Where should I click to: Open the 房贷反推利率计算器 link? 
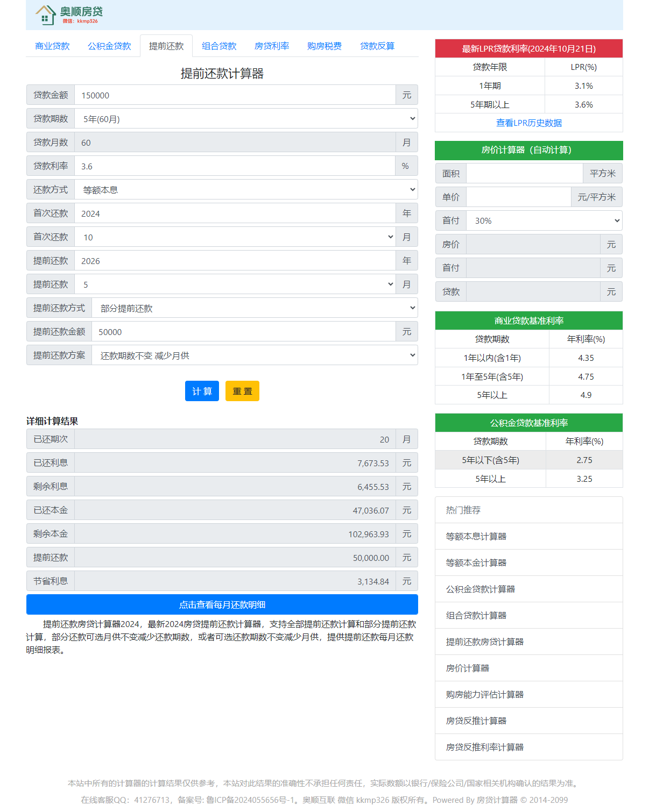point(485,747)
